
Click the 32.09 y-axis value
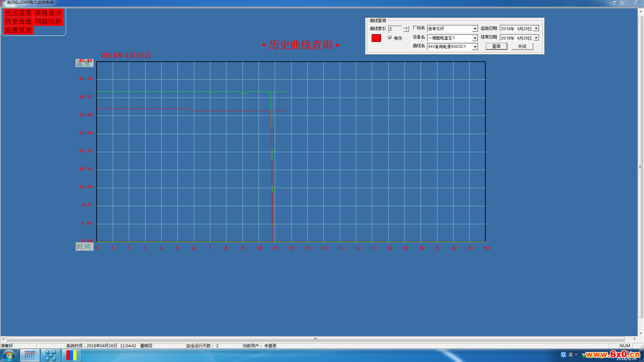[86, 115]
